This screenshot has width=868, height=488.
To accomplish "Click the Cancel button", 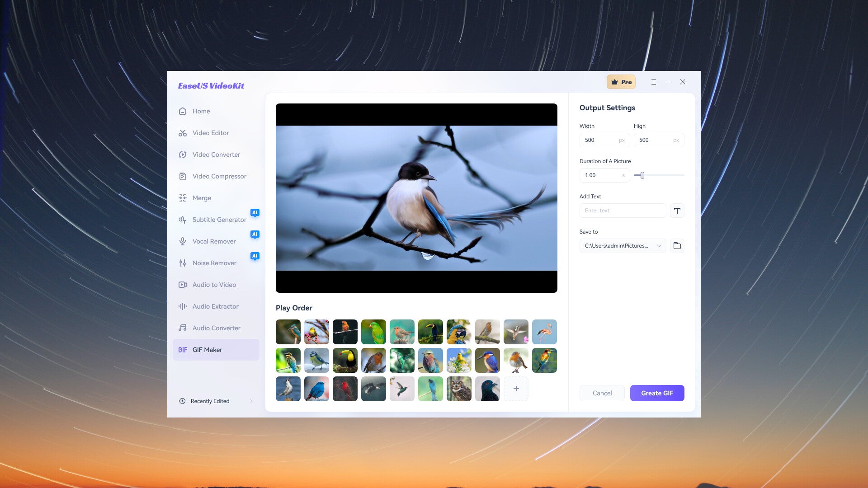I will click(x=602, y=393).
